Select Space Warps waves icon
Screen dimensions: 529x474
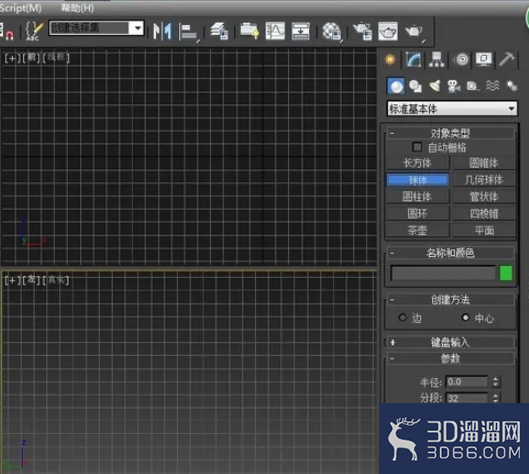[x=492, y=86]
